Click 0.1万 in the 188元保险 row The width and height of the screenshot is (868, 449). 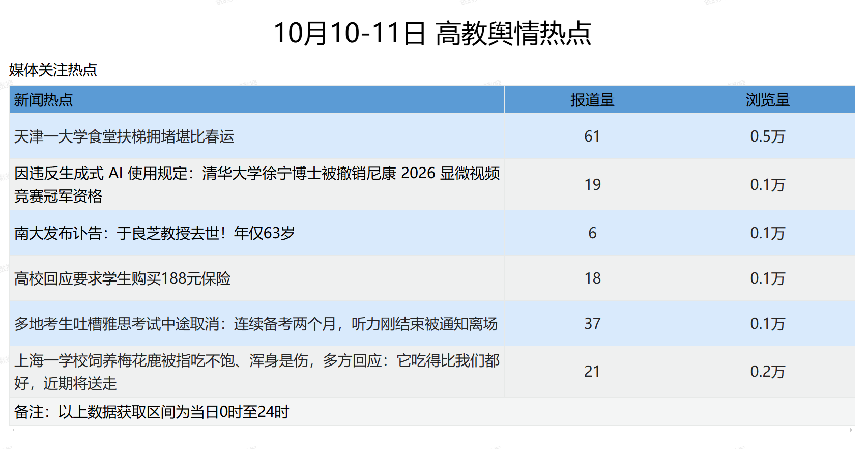[x=768, y=278]
